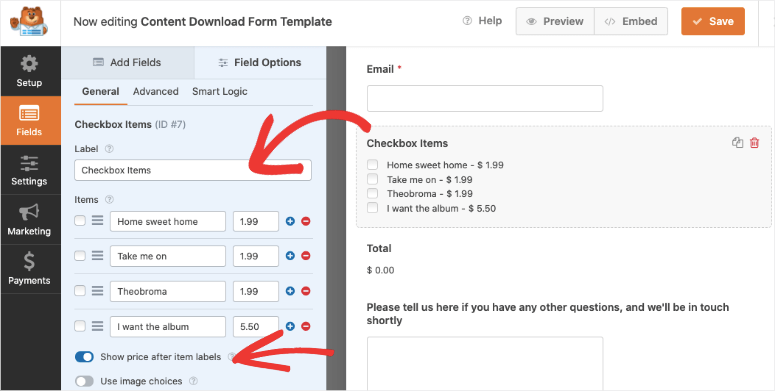Image resolution: width=775 pixels, height=391 pixels.
Task: Click the questions text area in preview
Action: click(x=485, y=364)
